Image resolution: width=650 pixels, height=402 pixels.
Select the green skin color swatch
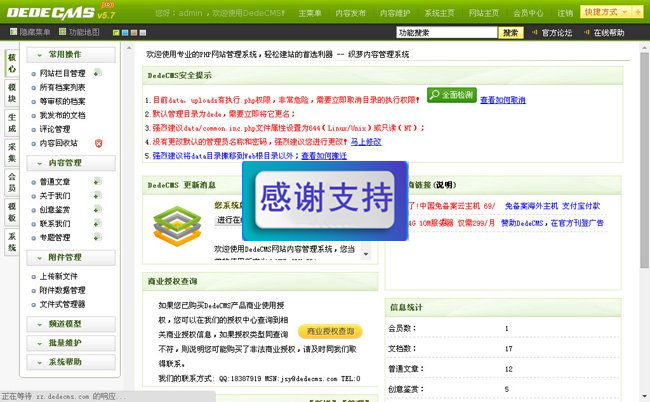pos(116,33)
